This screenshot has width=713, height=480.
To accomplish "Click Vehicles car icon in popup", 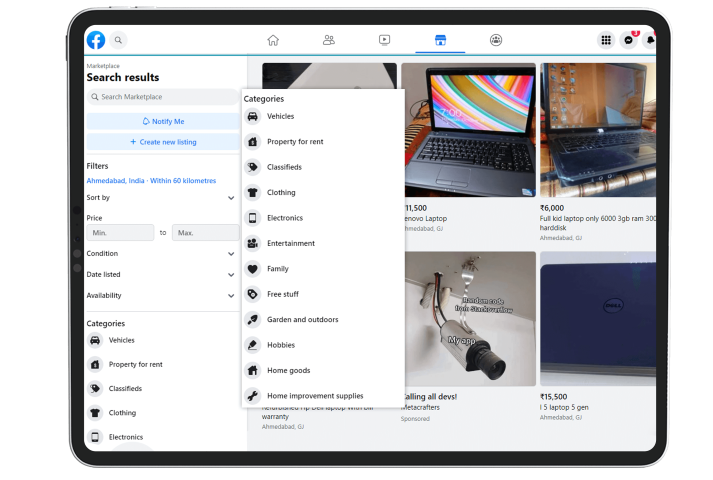I will pyautogui.click(x=253, y=116).
